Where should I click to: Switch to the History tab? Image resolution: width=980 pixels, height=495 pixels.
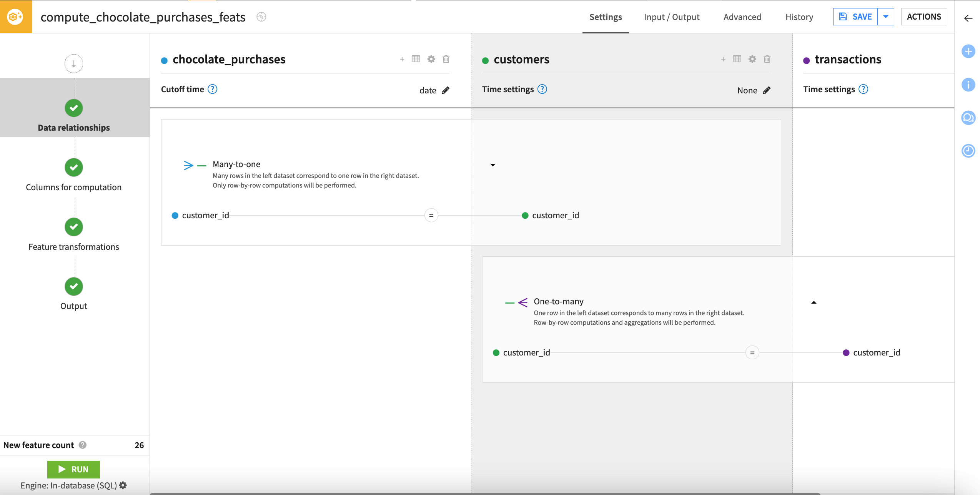pyautogui.click(x=799, y=17)
